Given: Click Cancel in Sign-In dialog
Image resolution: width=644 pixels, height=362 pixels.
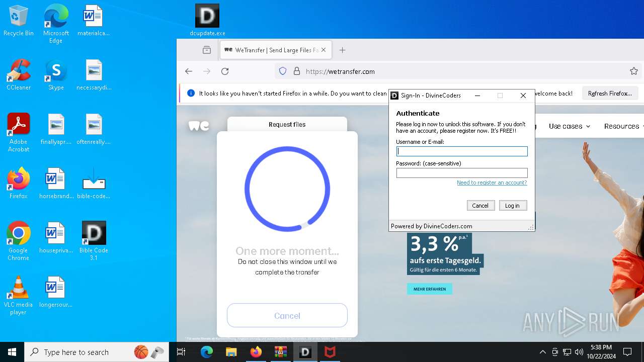Looking at the screenshot, I should [480, 205].
